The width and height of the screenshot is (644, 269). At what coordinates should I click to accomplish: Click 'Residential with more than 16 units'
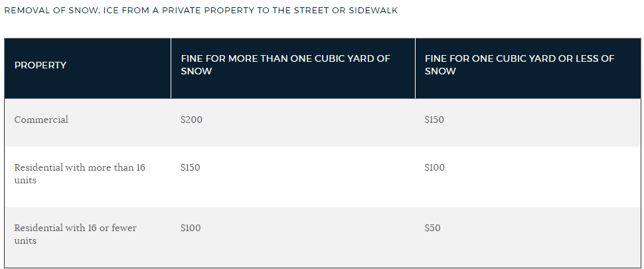(x=80, y=174)
